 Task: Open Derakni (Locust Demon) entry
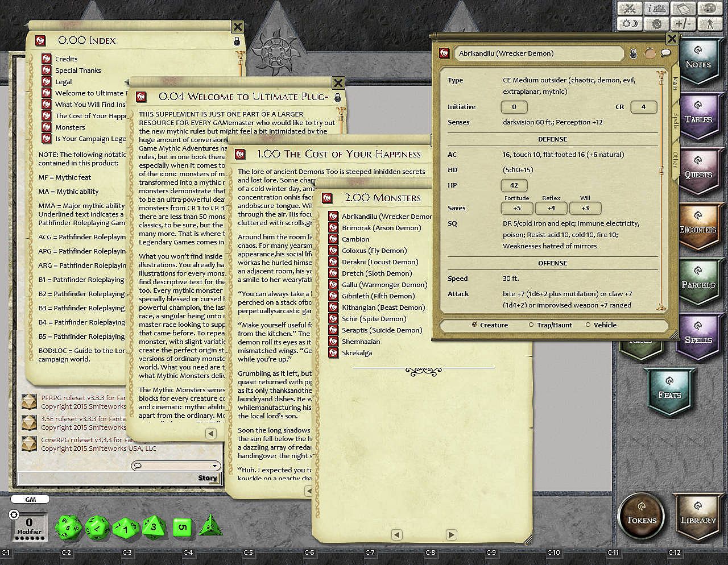pos(380,262)
